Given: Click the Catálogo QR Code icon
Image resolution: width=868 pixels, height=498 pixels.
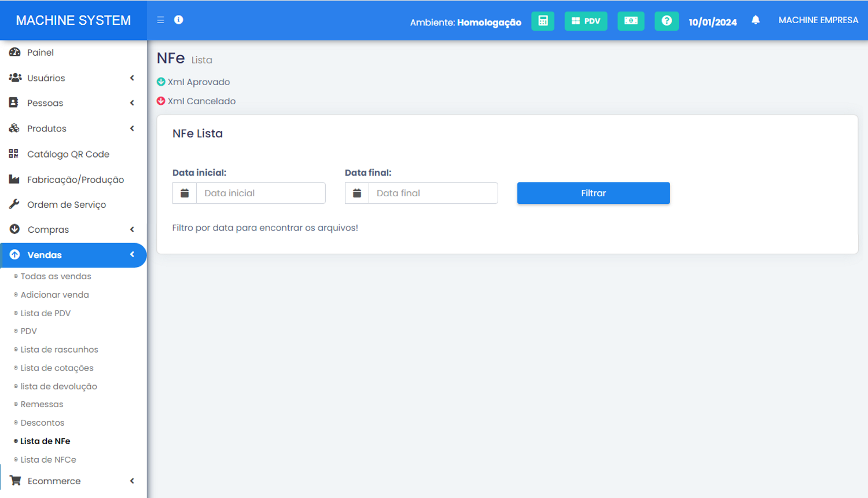Looking at the screenshot, I should click(14, 153).
